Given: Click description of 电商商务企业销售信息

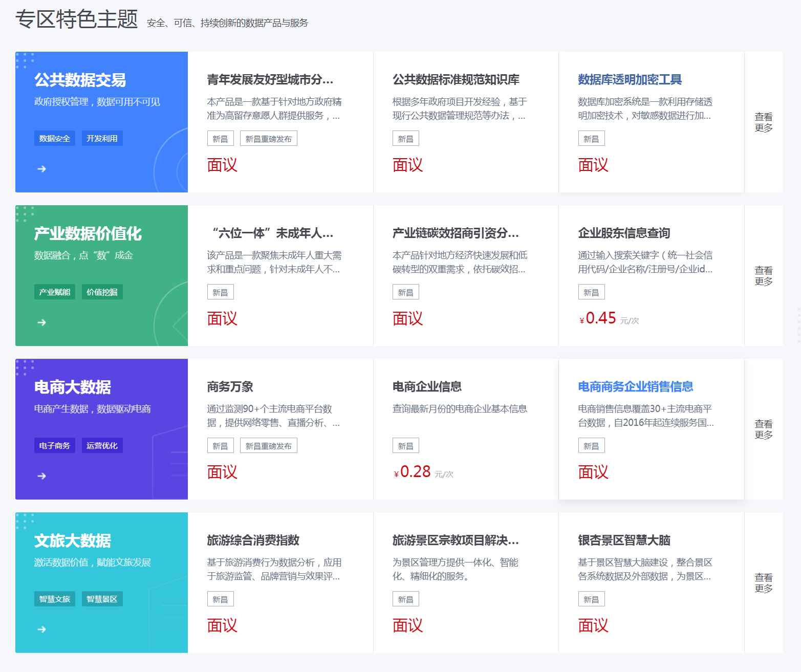Looking at the screenshot, I should (x=646, y=416).
